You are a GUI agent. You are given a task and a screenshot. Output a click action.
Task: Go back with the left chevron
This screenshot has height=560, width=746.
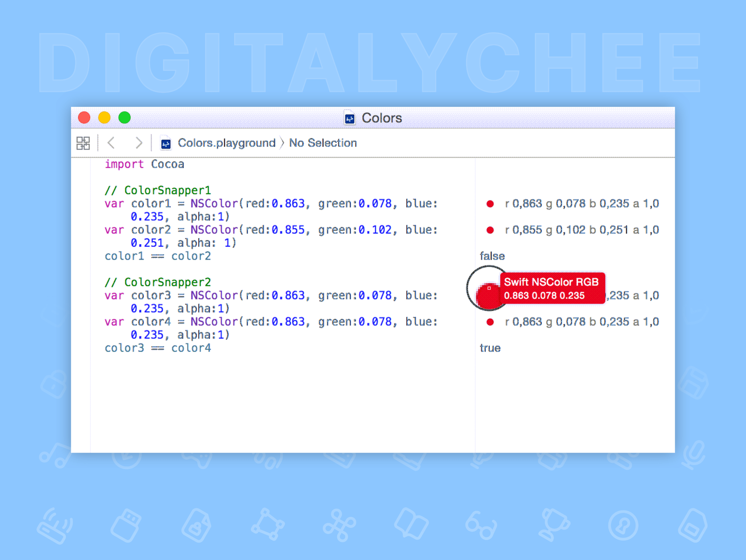(x=111, y=143)
